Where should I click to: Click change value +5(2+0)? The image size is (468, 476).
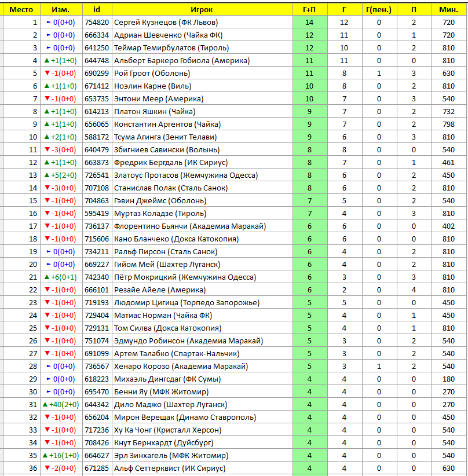click(x=60, y=175)
